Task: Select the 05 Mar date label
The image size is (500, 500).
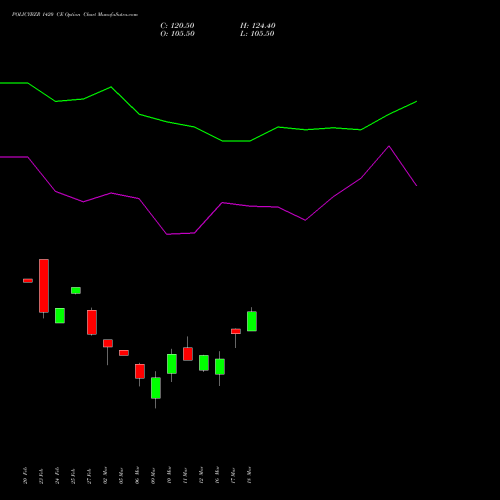Action: click(122, 476)
